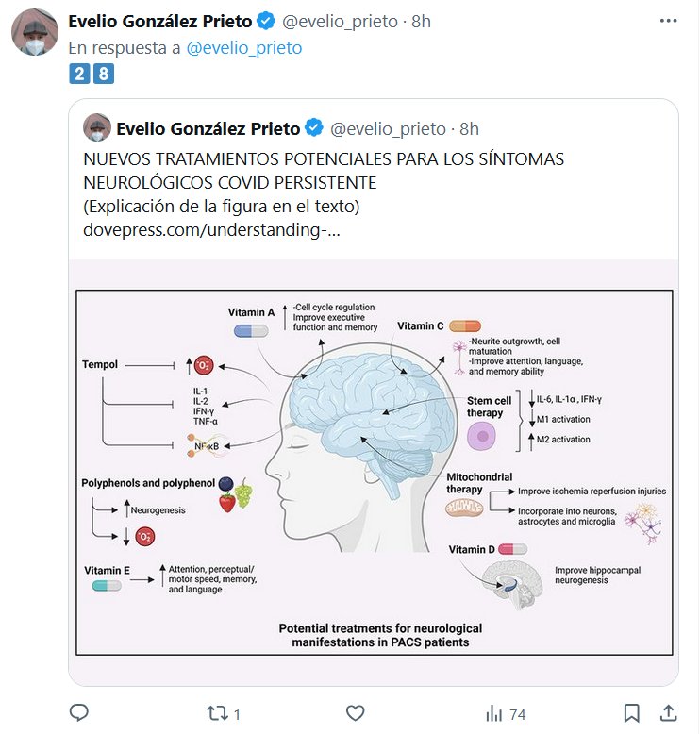Open quoted tweet author's small avatar
Image resolution: width=700 pixels, height=734 pixels.
point(95,128)
